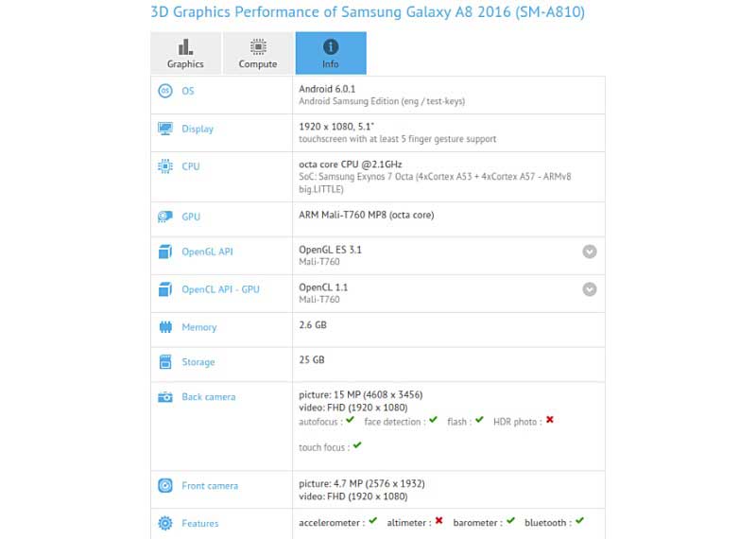Click the touchscreen gesture support text
756x539 pixels.
pyautogui.click(x=397, y=139)
